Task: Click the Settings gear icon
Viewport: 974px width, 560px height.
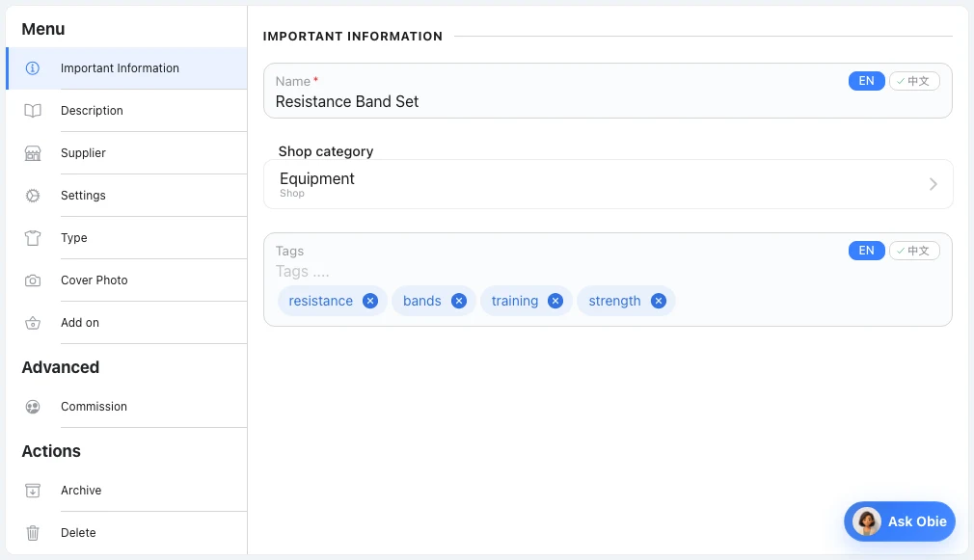Action: (32, 196)
